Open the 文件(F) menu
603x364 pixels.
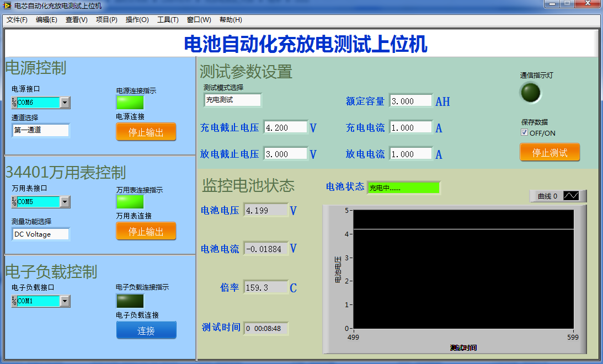17,20
